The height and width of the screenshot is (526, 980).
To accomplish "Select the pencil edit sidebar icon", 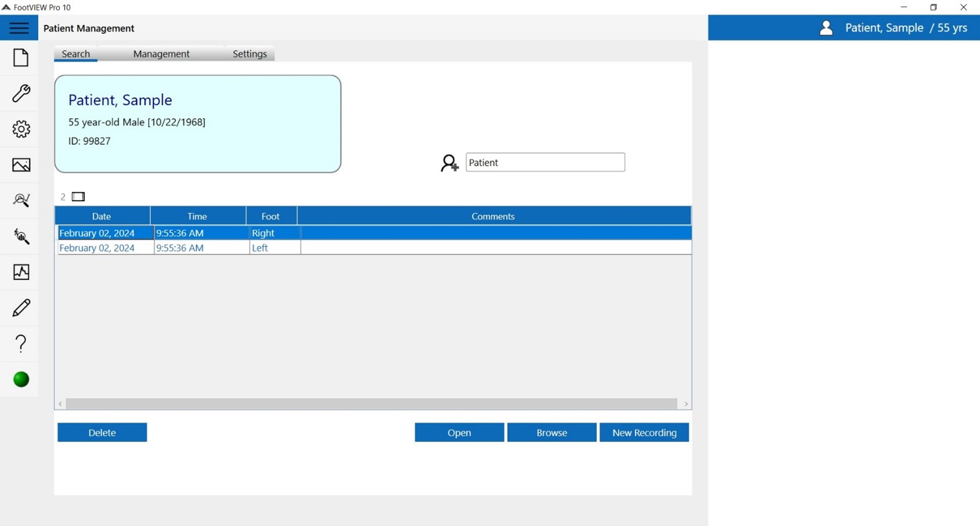I will pyautogui.click(x=21, y=308).
